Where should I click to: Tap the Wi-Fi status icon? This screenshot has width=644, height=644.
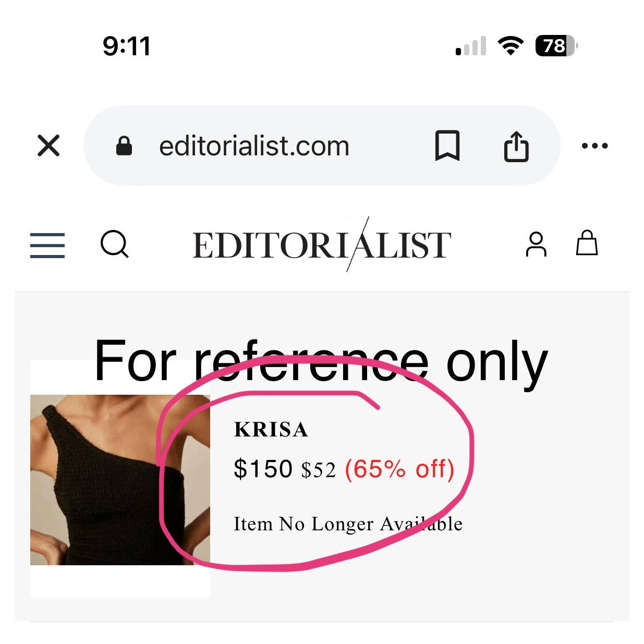(x=511, y=46)
